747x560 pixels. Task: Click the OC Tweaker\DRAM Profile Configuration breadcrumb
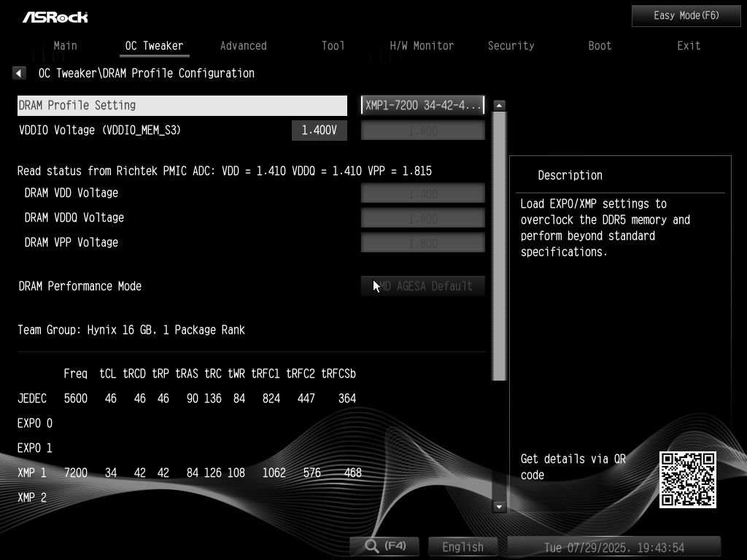(x=146, y=73)
